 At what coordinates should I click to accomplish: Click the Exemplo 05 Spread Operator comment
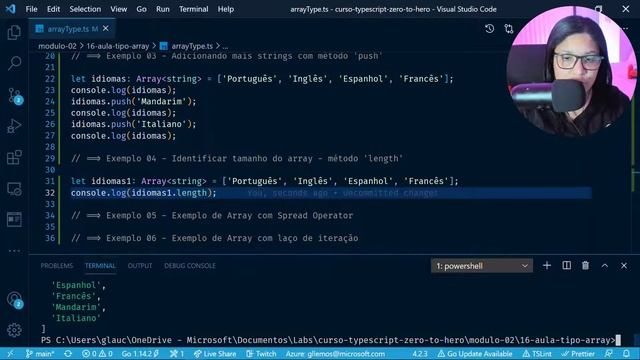(212, 216)
